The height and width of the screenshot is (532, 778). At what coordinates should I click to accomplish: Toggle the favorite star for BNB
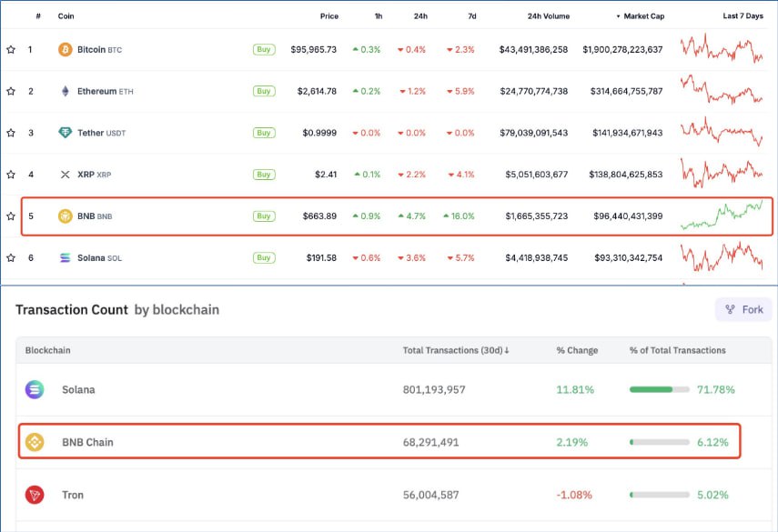point(11,216)
